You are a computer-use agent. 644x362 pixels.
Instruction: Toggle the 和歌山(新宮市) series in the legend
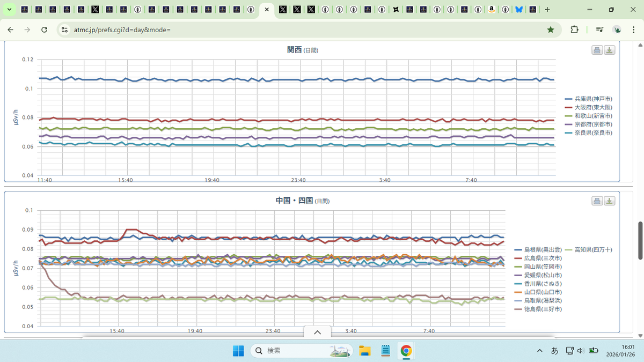(x=589, y=115)
